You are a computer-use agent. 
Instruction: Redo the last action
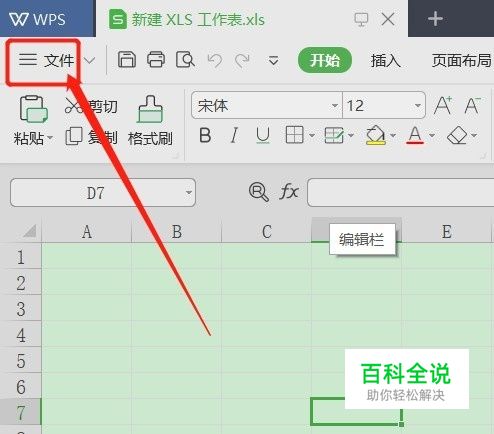242,61
